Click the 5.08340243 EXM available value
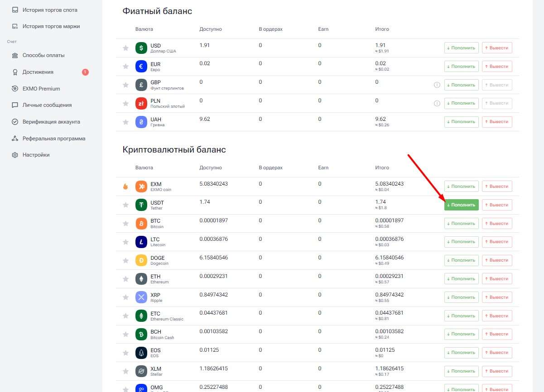 213,184
